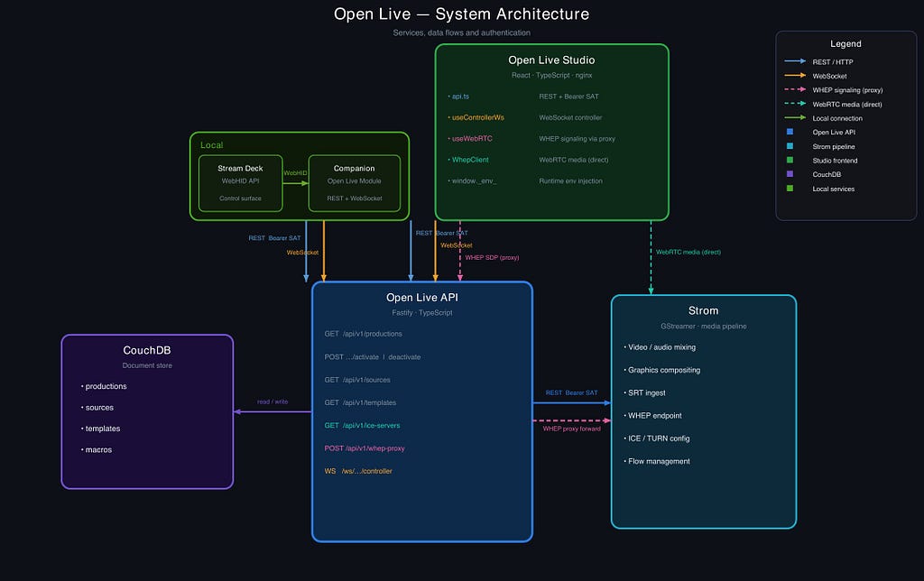Click the Stream Deck box title
The width and height of the screenshot is (924, 581).
pyautogui.click(x=240, y=169)
